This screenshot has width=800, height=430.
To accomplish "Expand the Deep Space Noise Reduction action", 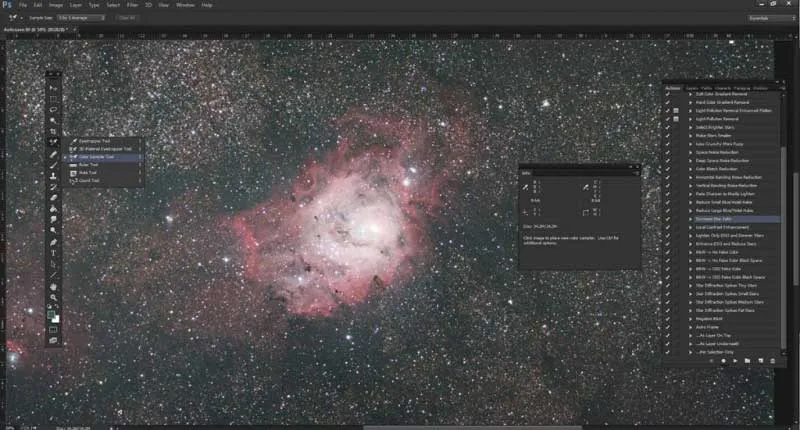I will click(691, 161).
